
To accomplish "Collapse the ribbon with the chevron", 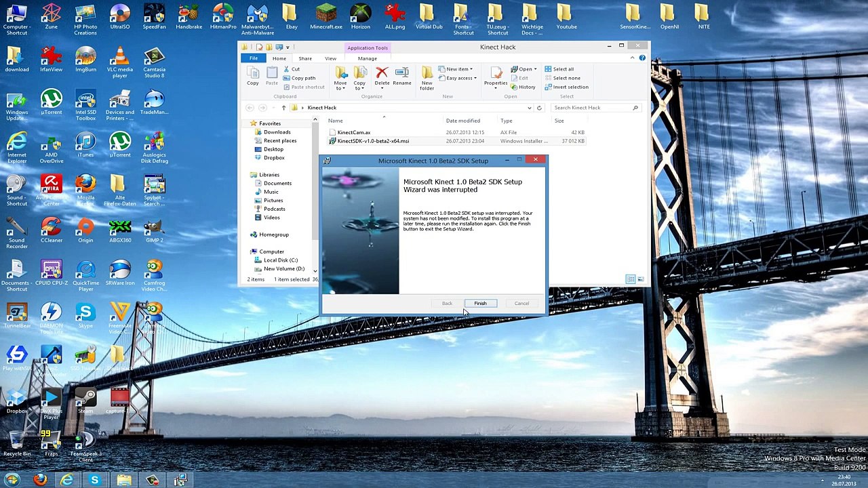I will pos(632,58).
